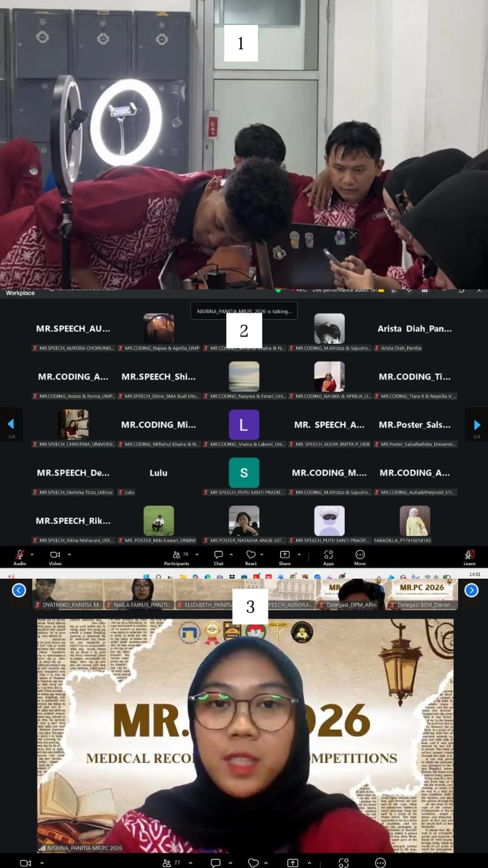Toggle the Video camera button

(x=55, y=557)
